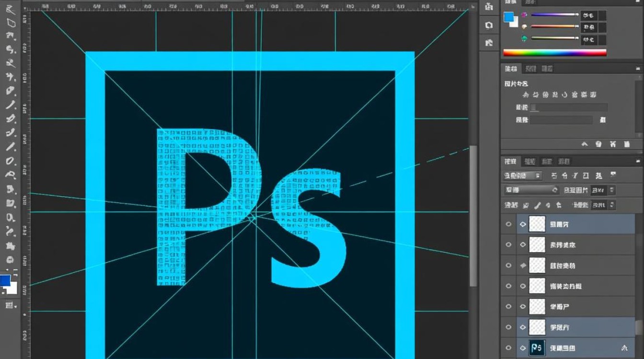Click the white background swatch in the Color panel
The image size is (644, 359).
coord(515,22)
